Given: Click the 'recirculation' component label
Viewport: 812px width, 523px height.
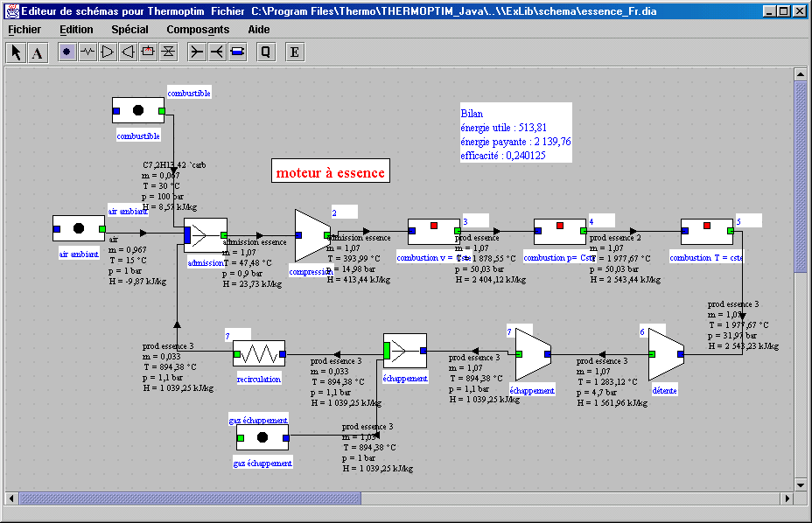Looking at the screenshot, I should pos(259,379).
